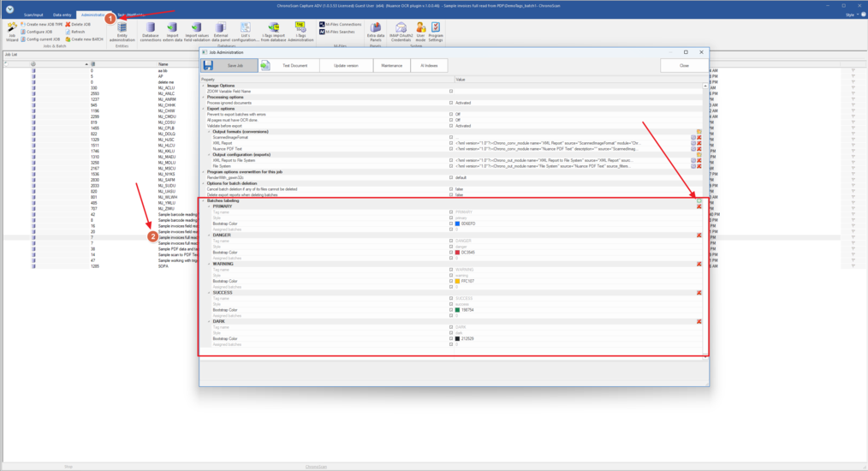
Task: Open Program Settings in the ribbon
Action: pos(436,32)
